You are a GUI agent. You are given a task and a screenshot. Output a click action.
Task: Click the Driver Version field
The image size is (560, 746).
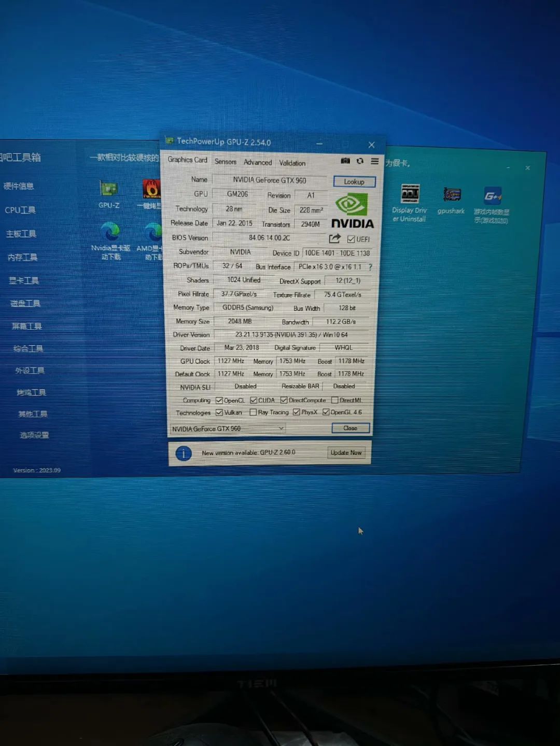point(291,335)
